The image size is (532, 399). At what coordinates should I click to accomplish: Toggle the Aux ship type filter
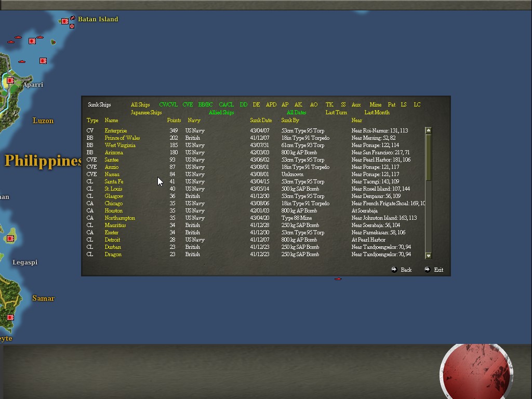(x=356, y=105)
